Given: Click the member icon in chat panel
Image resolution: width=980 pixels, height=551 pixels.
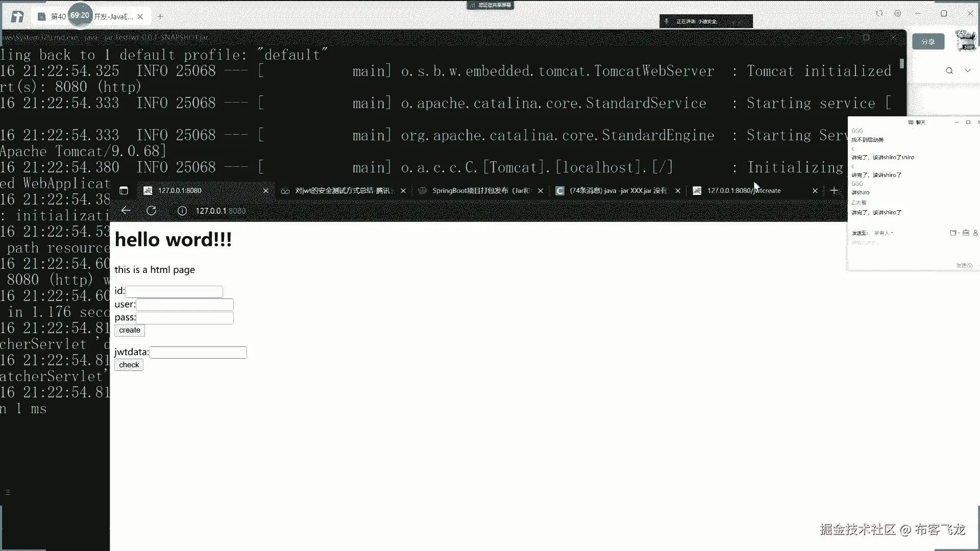Looking at the screenshot, I should coord(975,233).
